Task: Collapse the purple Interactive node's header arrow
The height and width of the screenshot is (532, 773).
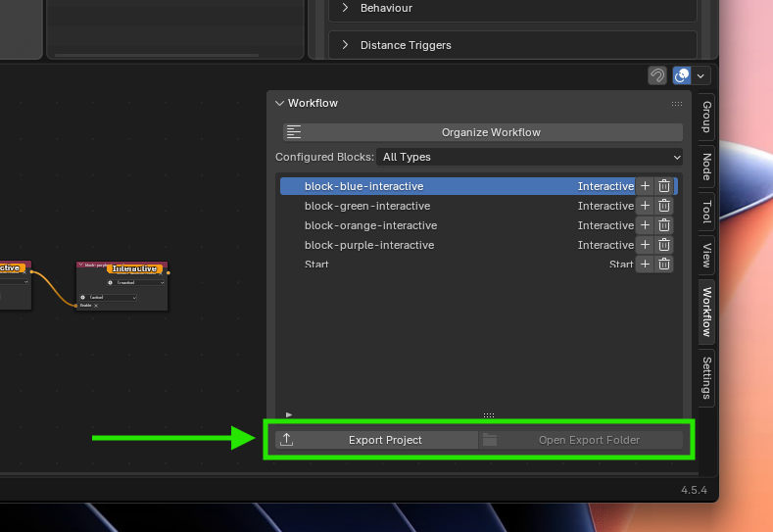Action: coord(81,265)
